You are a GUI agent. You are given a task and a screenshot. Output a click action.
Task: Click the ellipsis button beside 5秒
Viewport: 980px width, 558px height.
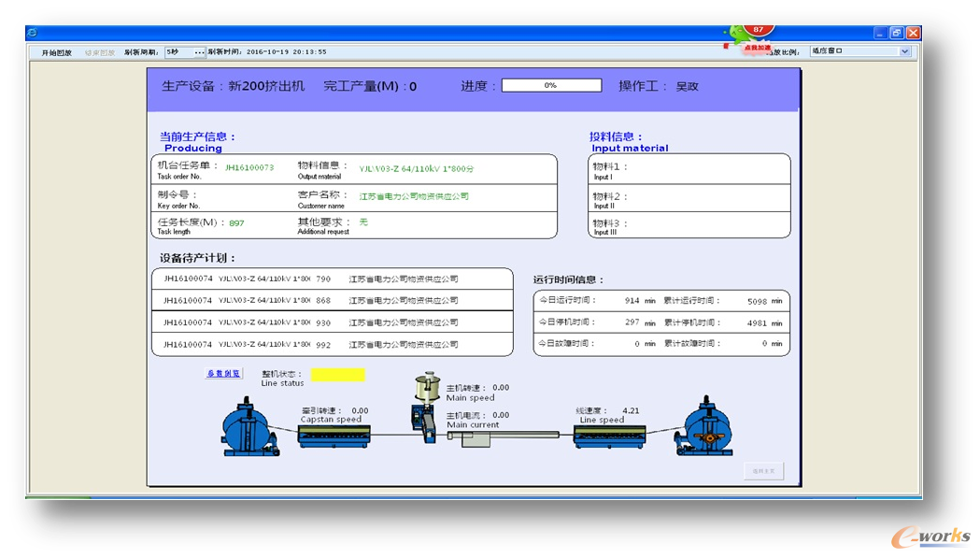pos(199,52)
